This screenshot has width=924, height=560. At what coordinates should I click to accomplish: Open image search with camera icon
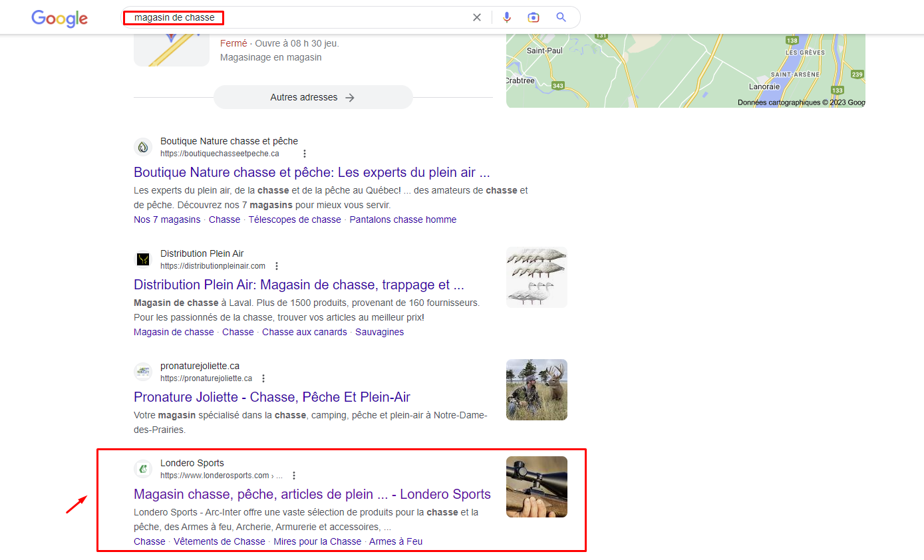[534, 17]
